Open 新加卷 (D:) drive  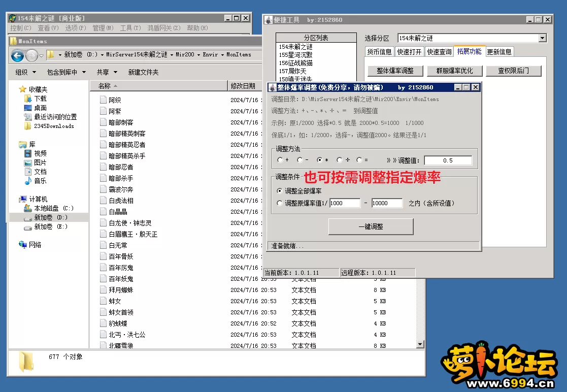(x=51, y=217)
